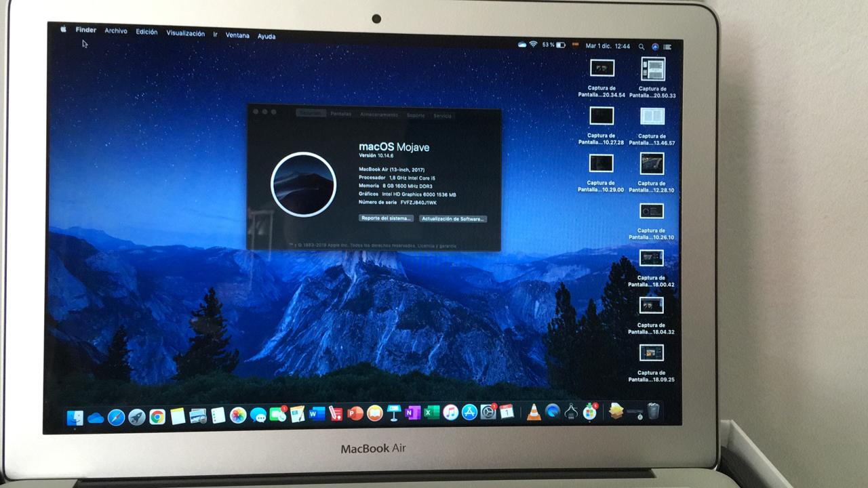Switch to the Pantallas tab
The height and width of the screenshot is (488, 868).
pyautogui.click(x=340, y=114)
